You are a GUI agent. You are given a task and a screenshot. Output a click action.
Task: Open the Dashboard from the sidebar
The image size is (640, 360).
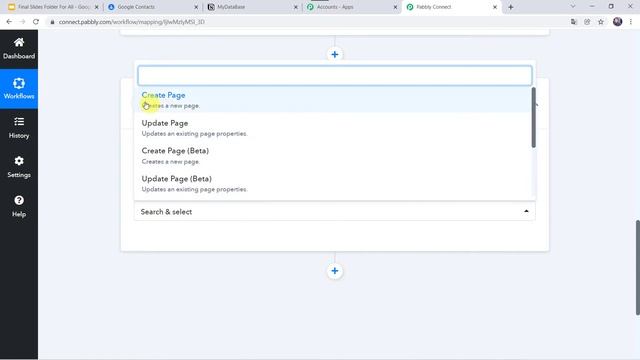pos(19,49)
